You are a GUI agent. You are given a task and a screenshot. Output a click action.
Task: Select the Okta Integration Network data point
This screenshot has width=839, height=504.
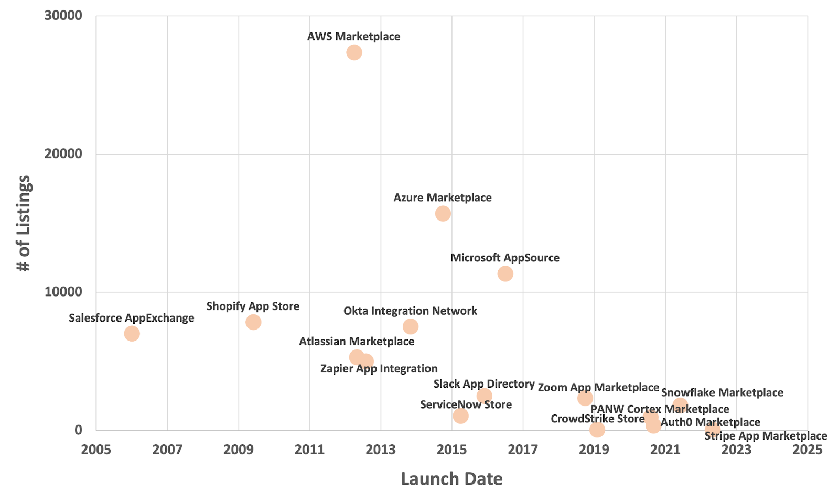[x=411, y=326]
